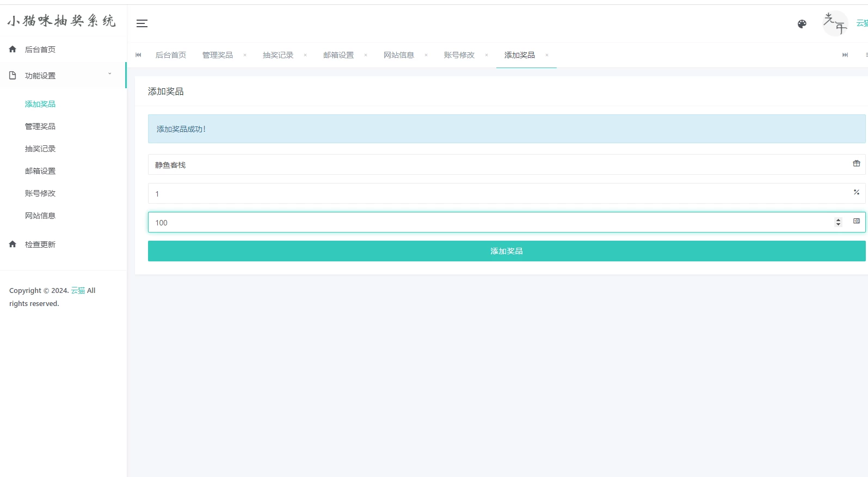Open 管理奖品 in the sidebar
Viewport: 868px width, 477px height.
(40, 126)
